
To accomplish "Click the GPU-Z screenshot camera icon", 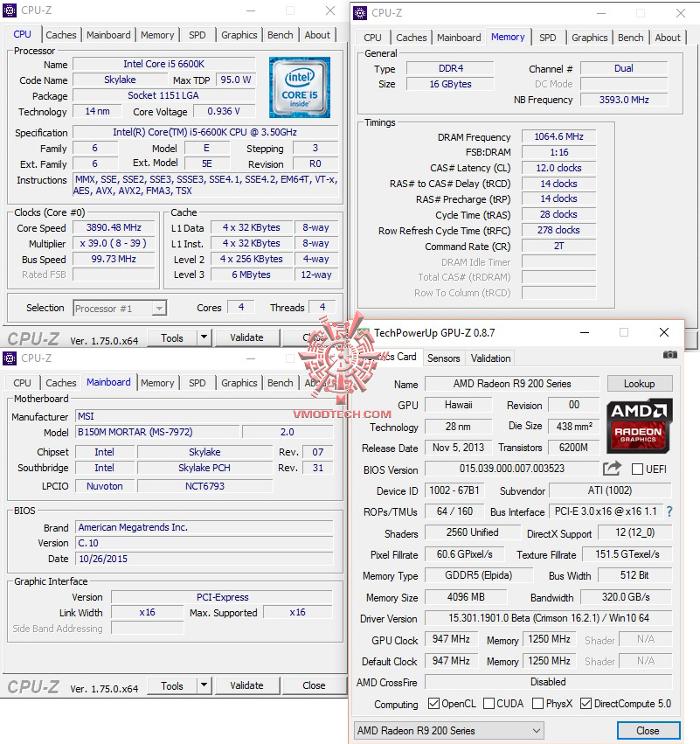I will [669, 354].
